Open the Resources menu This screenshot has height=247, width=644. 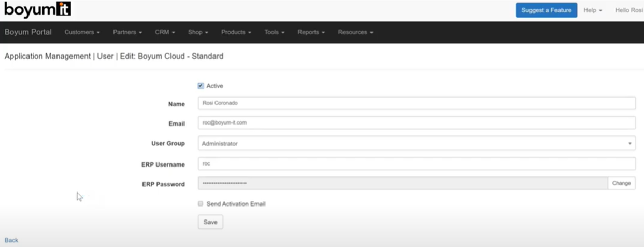pos(355,32)
